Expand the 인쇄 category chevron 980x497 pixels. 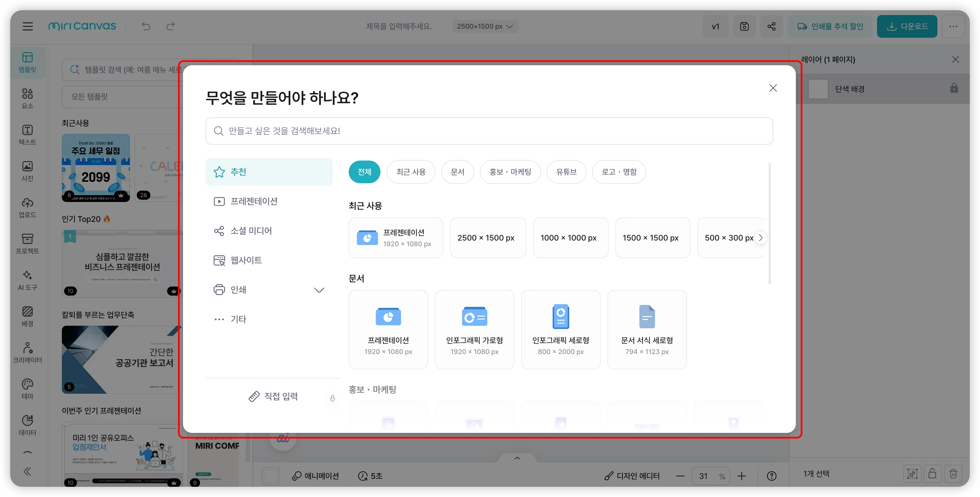tap(319, 290)
